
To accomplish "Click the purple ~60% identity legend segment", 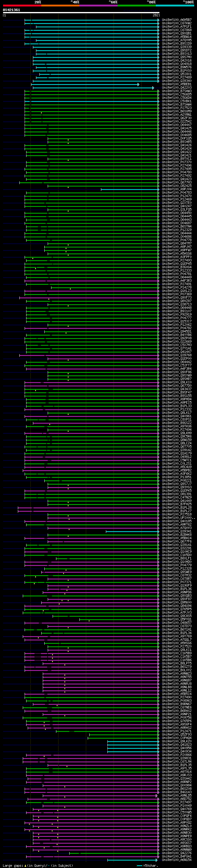I will point(98,6).
